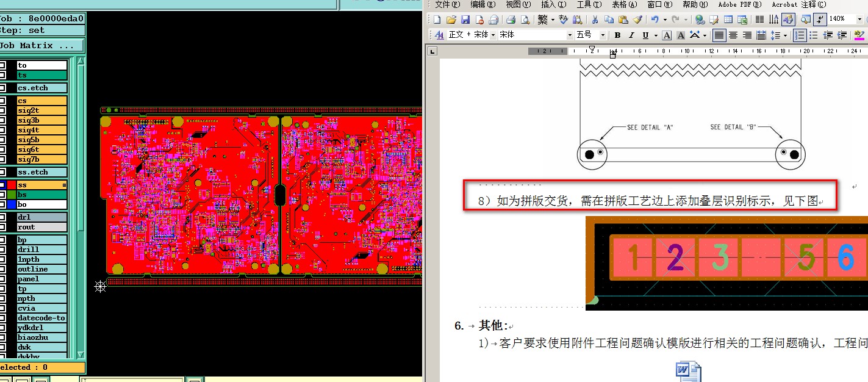Viewport: 868px width, 382px height.
Task: Apply Italic formatting
Action: [x=631, y=35]
